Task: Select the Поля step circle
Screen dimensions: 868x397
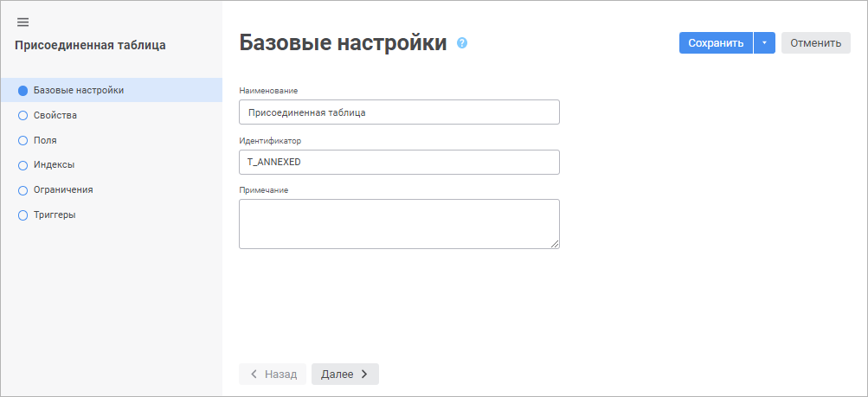Action: tap(23, 140)
